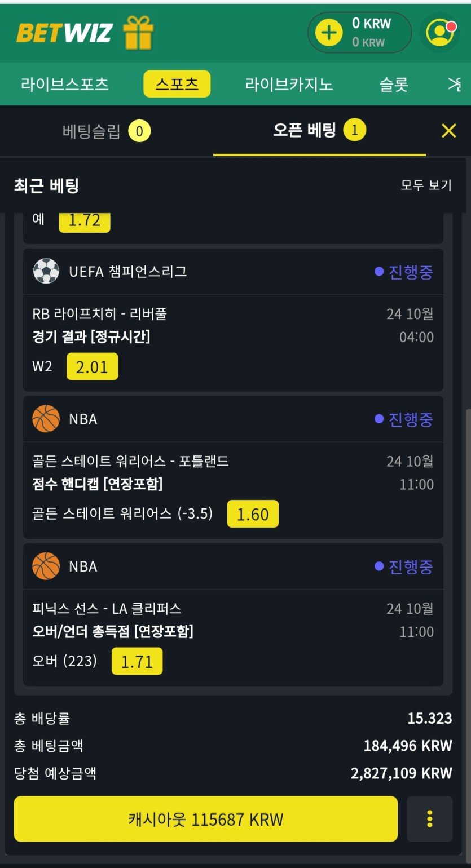Click the basketball icon for Warriors game

[x=46, y=419]
